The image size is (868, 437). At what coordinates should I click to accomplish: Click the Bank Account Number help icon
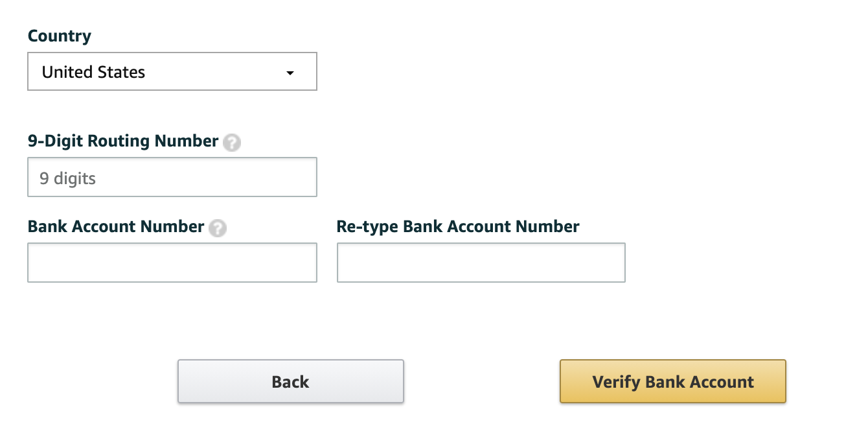click(218, 228)
